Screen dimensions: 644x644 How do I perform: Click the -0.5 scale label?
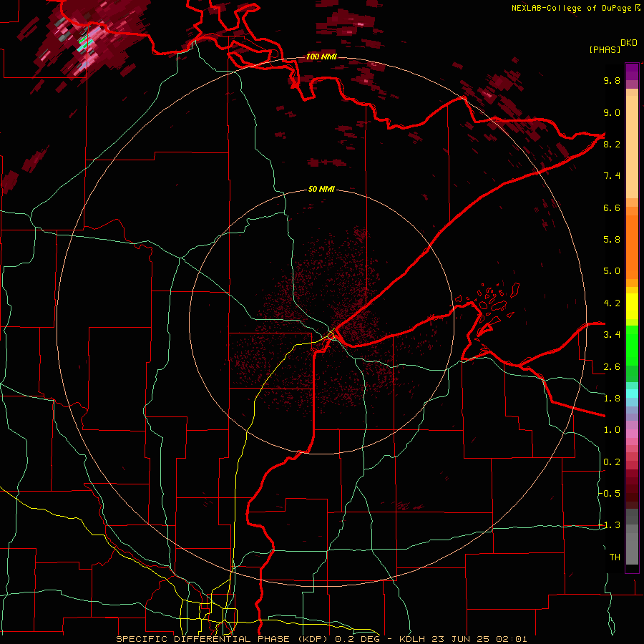click(x=610, y=493)
